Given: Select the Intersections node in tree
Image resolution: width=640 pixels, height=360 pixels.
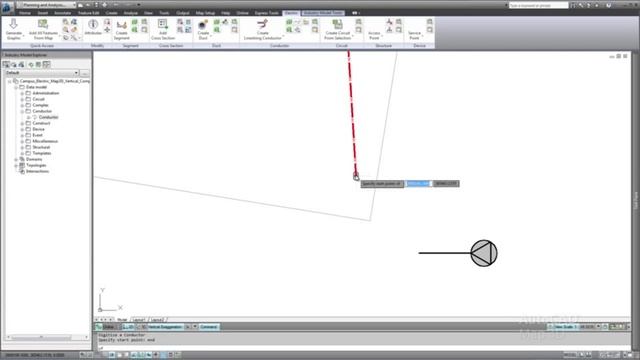Looking at the screenshot, I should pyautogui.click(x=37, y=171).
